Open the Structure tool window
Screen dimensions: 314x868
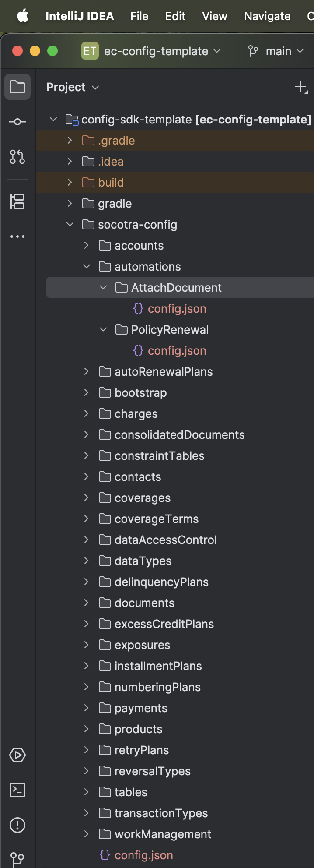coord(17,201)
